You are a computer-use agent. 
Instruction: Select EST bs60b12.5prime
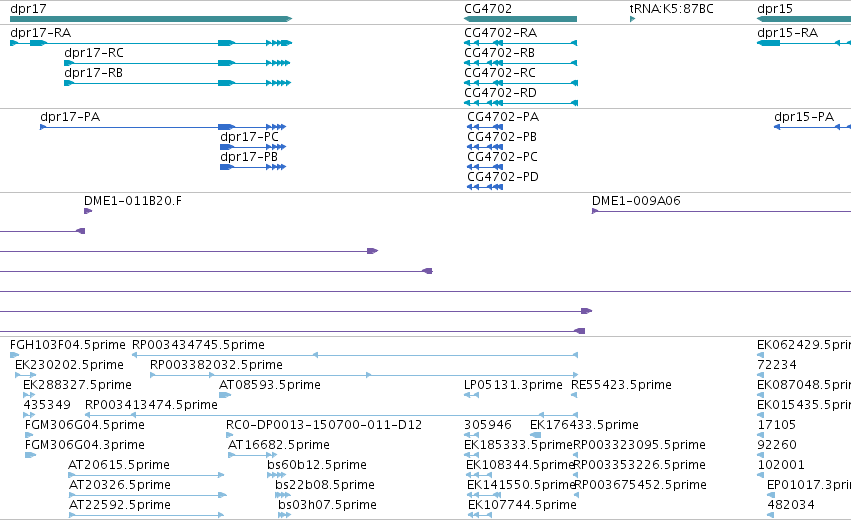pos(276,475)
